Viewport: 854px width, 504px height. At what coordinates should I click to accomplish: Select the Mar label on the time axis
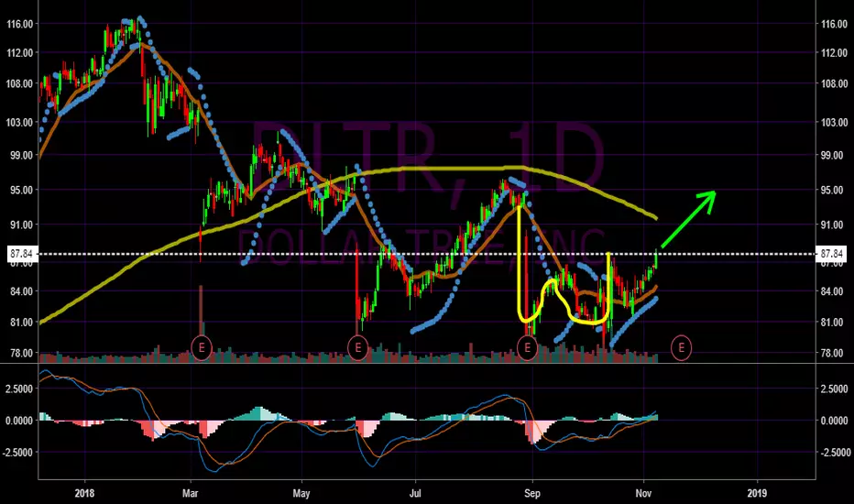click(x=190, y=493)
